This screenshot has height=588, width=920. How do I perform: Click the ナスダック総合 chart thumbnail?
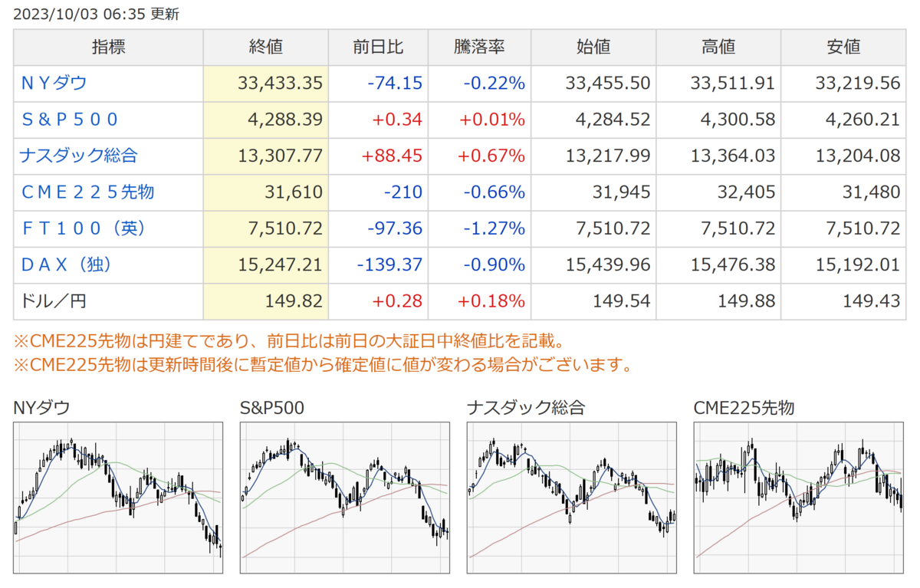[x=572, y=498]
